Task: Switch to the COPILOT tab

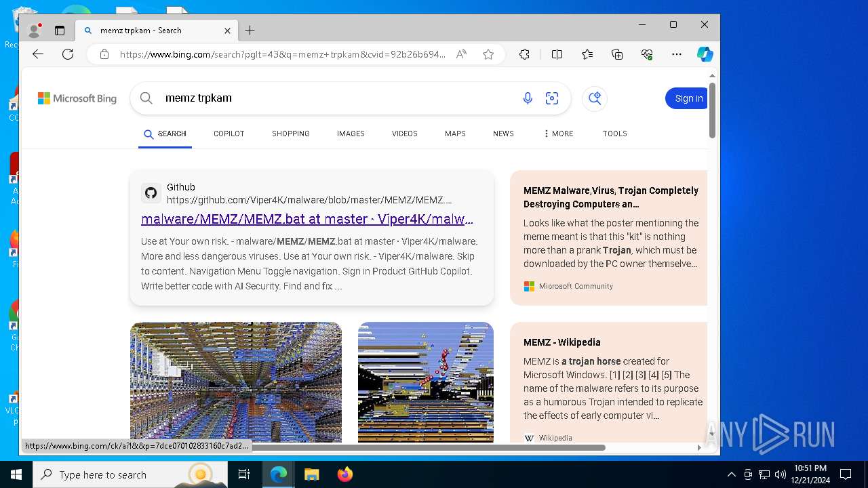Action: (229, 134)
